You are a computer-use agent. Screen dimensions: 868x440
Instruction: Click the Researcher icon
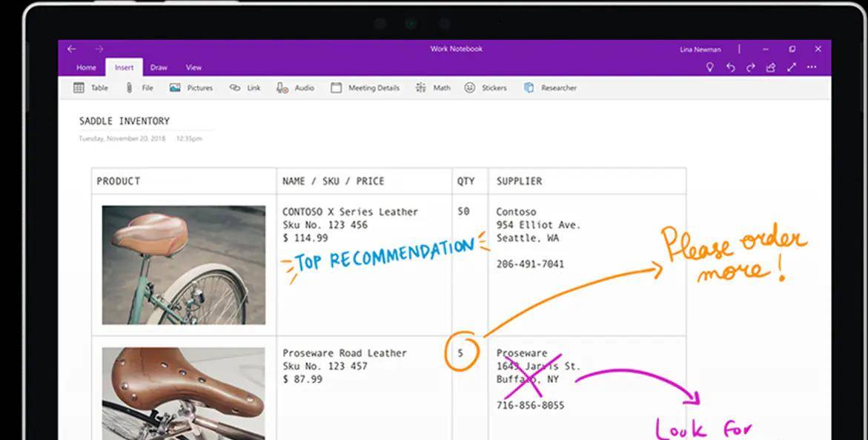pos(529,88)
